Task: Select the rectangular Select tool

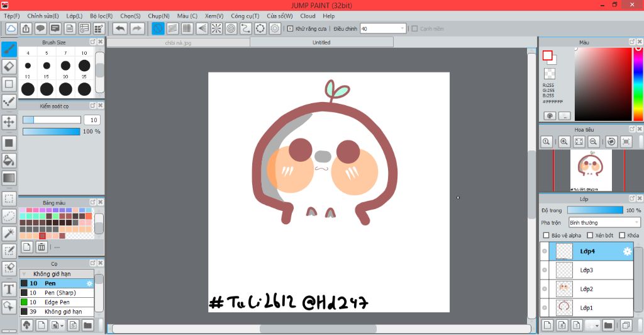Action: 9,198
